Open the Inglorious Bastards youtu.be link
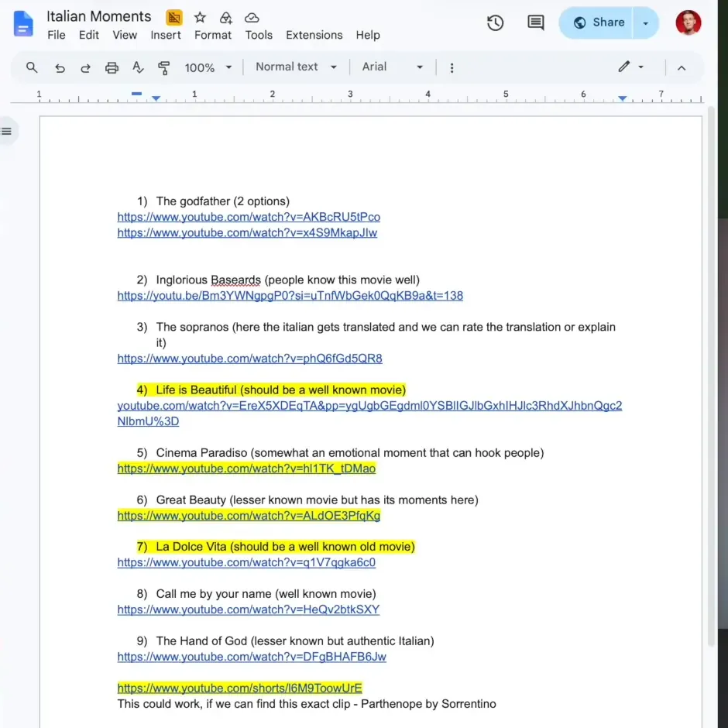728x728 pixels. [x=290, y=296]
